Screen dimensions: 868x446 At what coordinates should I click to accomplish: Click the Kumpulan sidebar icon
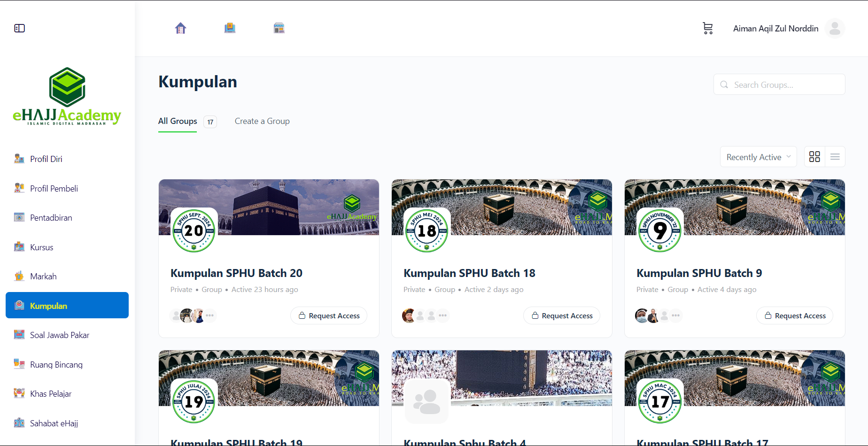click(19, 306)
